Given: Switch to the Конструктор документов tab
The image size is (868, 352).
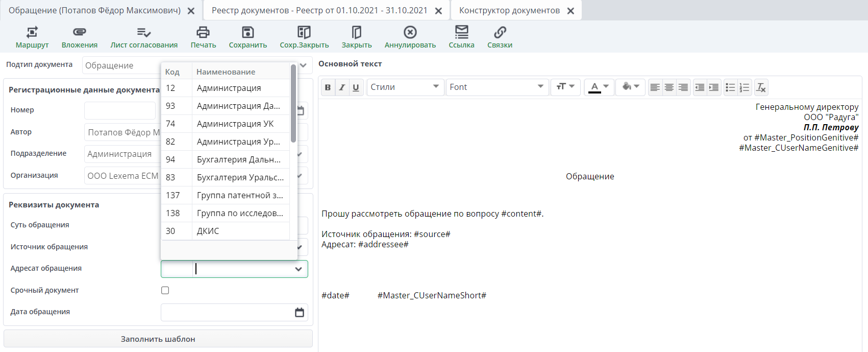Looking at the screenshot, I should click(509, 11).
